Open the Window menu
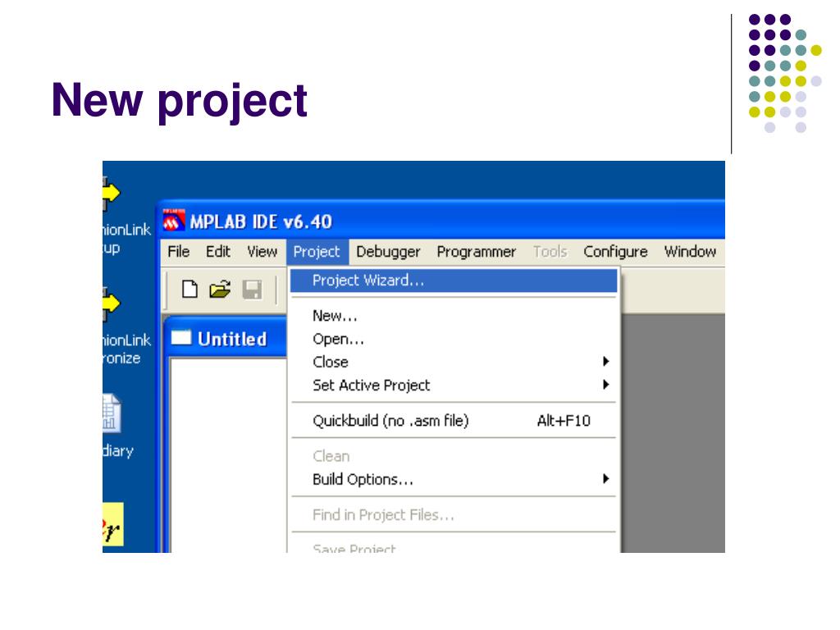The height and width of the screenshot is (630, 840). pyautogui.click(x=690, y=252)
